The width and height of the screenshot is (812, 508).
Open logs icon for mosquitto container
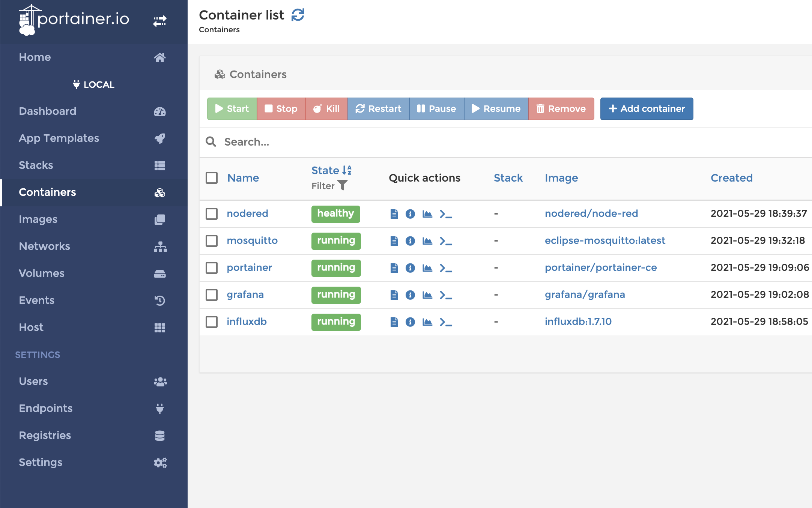click(x=394, y=241)
